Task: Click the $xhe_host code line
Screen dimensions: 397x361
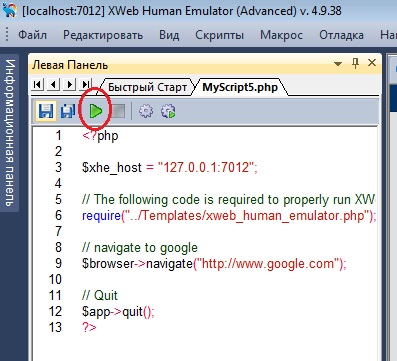Action: [170, 167]
